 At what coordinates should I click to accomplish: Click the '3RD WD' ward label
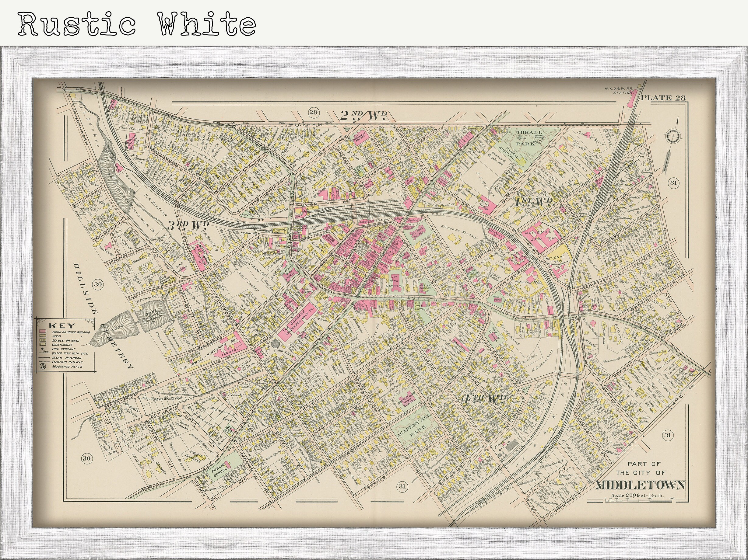pyautogui.click(x=188, y=226)
